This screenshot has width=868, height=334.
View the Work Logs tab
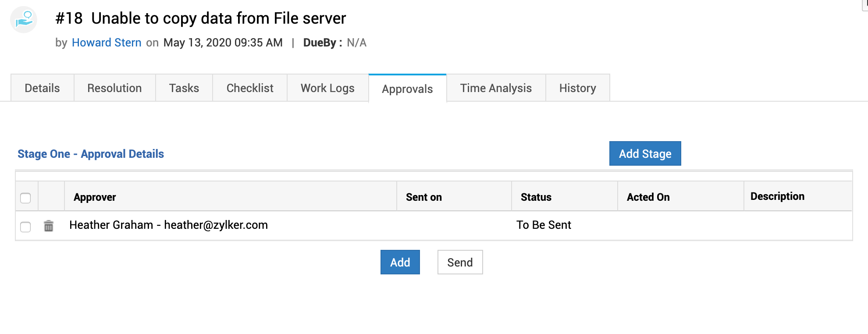327,88
